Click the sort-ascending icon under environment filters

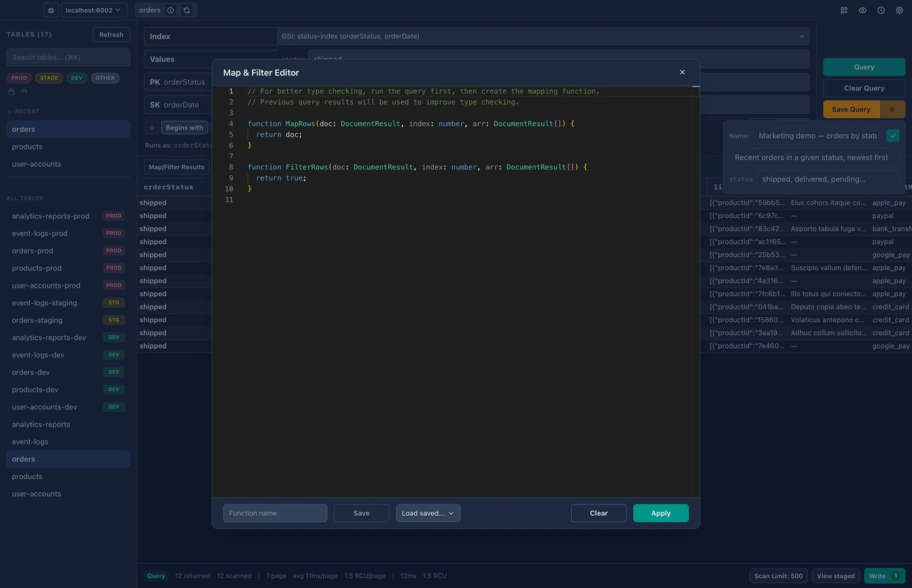[x=25, y=92]
